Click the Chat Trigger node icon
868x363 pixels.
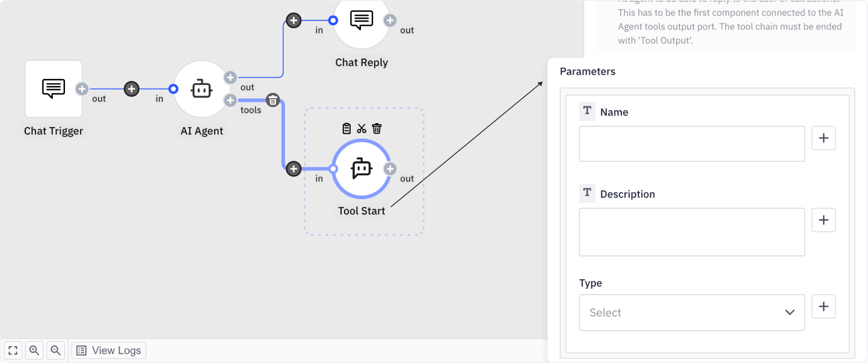coord(54,88)
